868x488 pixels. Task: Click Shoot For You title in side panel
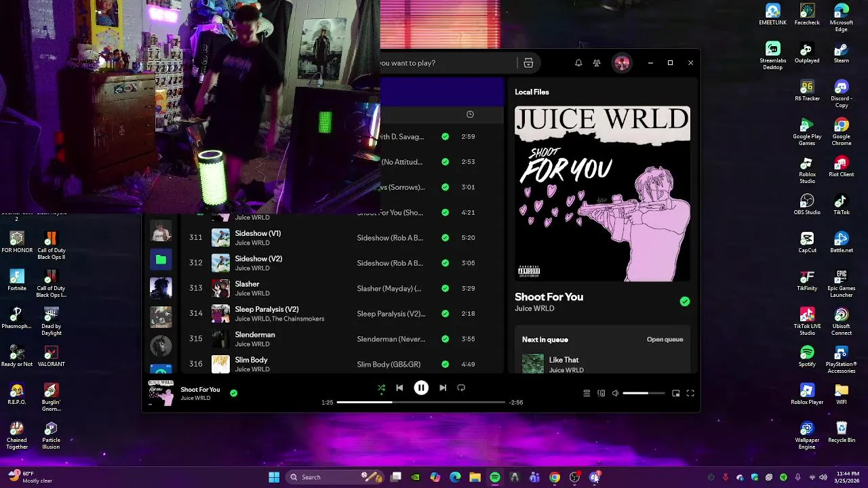(x=549, y=297)
